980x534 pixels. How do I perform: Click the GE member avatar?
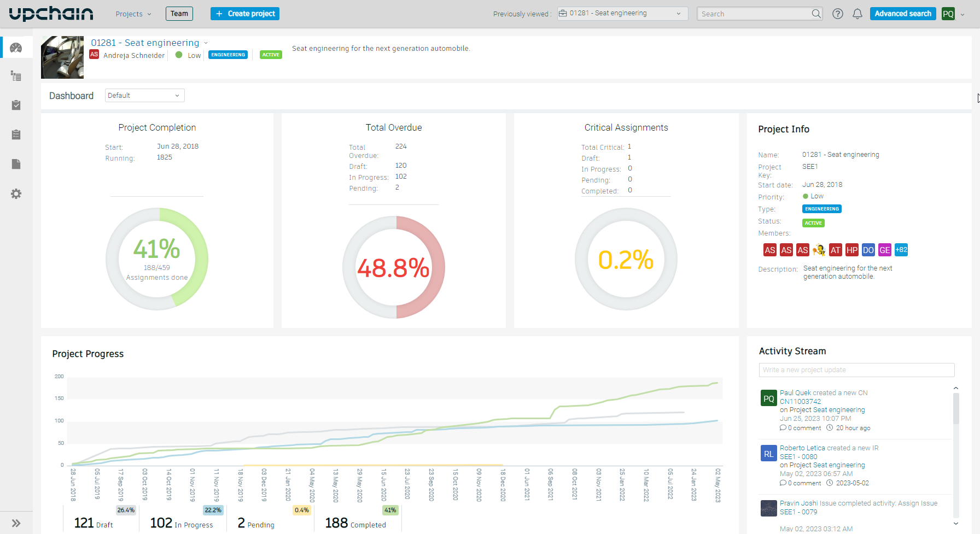pos(884,250)
